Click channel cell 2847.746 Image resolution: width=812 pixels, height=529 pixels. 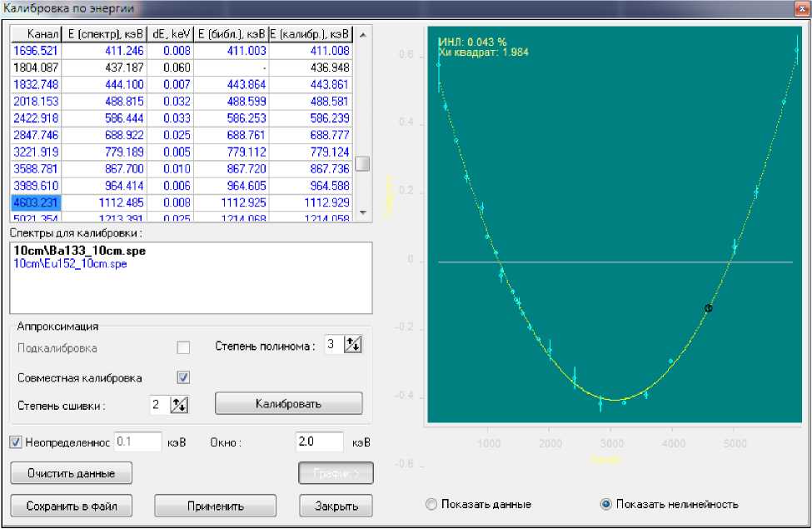(37, 135)
